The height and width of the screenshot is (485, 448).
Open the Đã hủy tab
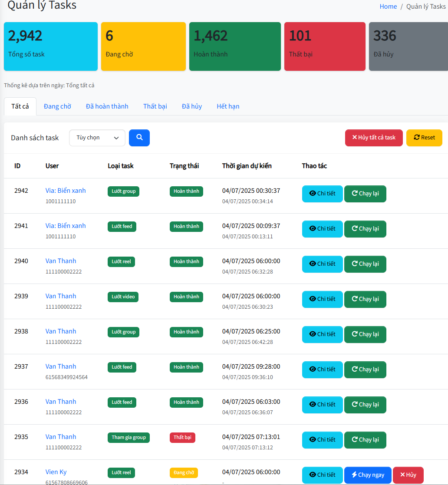pos(192,106)
